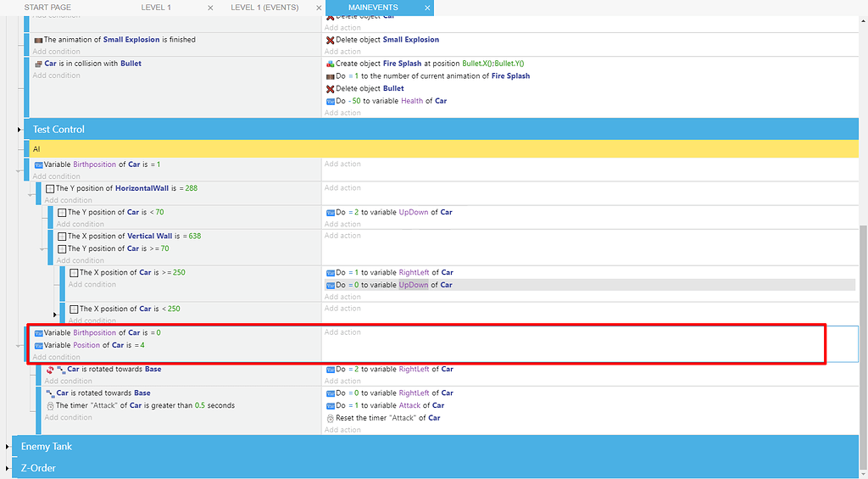Click the Create object Fire Splash icon
This screenshot has height=479, width=868.
330,64
